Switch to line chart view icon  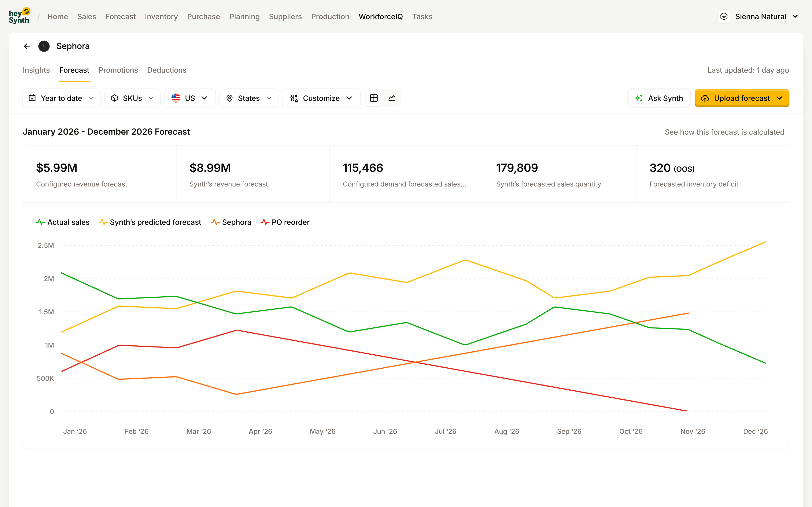click(392, 98)
